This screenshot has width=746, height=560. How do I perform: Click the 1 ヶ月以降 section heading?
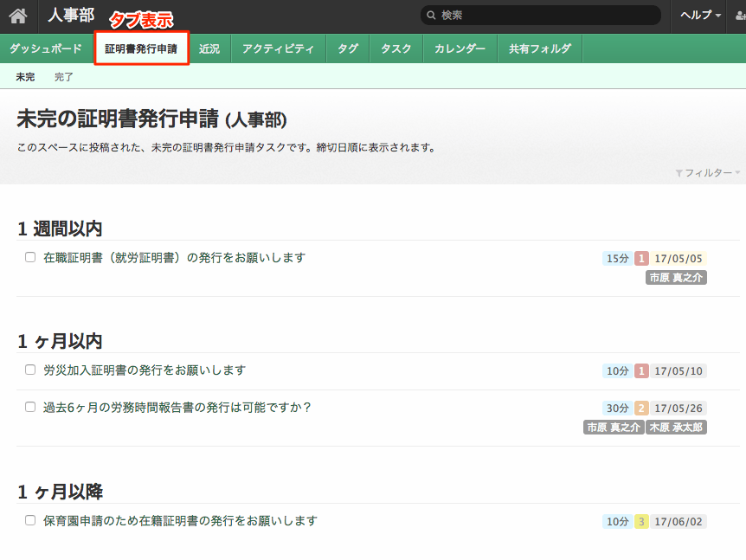pos(60,492)
